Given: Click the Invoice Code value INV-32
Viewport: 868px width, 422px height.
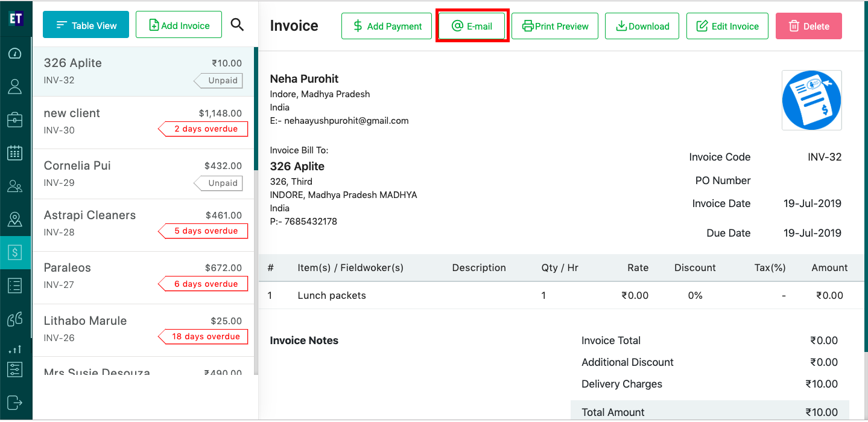Looking at the screenshot, I should pyautogui.click(x=825, y=157).
